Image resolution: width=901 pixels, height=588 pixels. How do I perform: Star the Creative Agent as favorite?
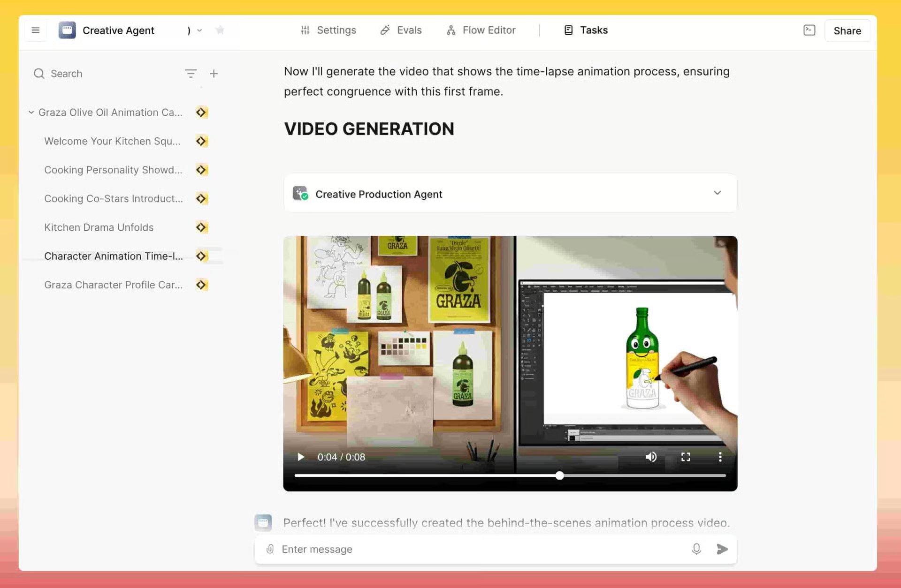tap(220, 30)
